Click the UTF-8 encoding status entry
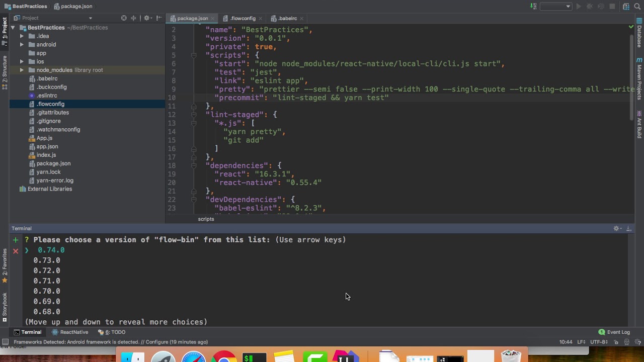 click(599, 342)
